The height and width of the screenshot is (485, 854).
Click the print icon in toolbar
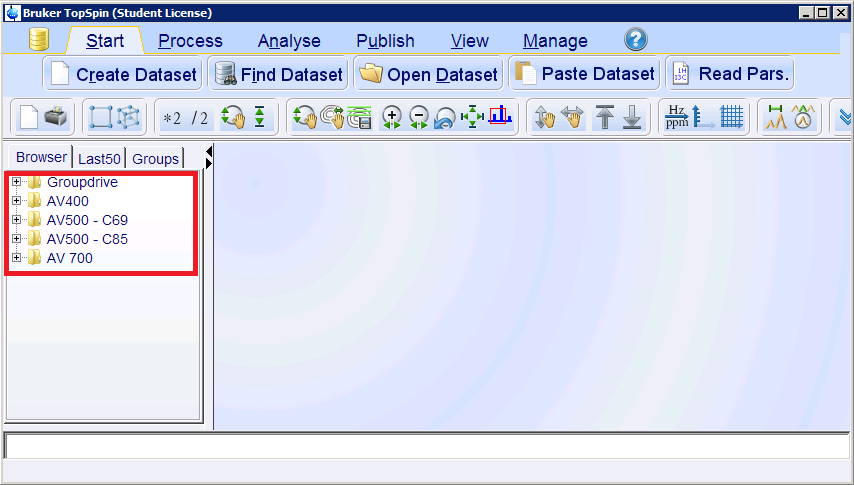(56, 117)
